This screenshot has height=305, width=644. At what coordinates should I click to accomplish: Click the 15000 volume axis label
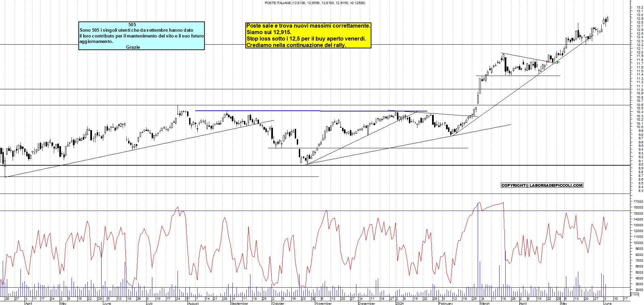click(638, 214)
